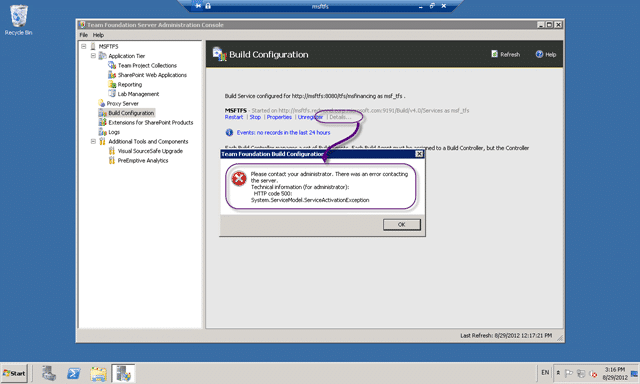Click the EN language indicator
This screenshot has height=384, width=640.
545,373
